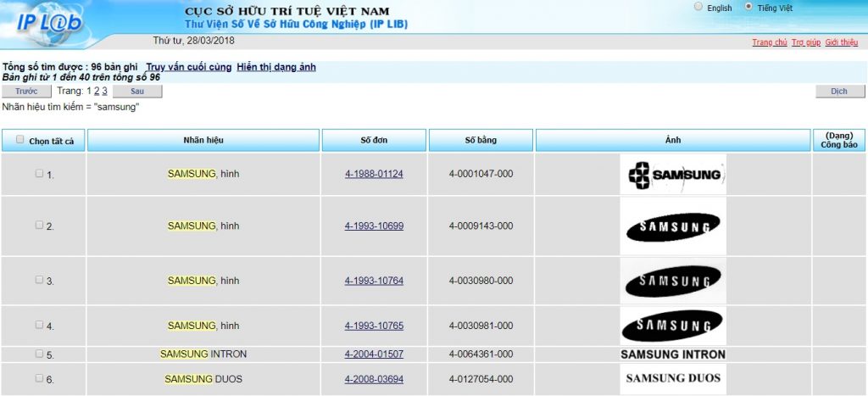Open the Trợ giúp link
Viewport: 868px width, 396px height.
(806, 42)
